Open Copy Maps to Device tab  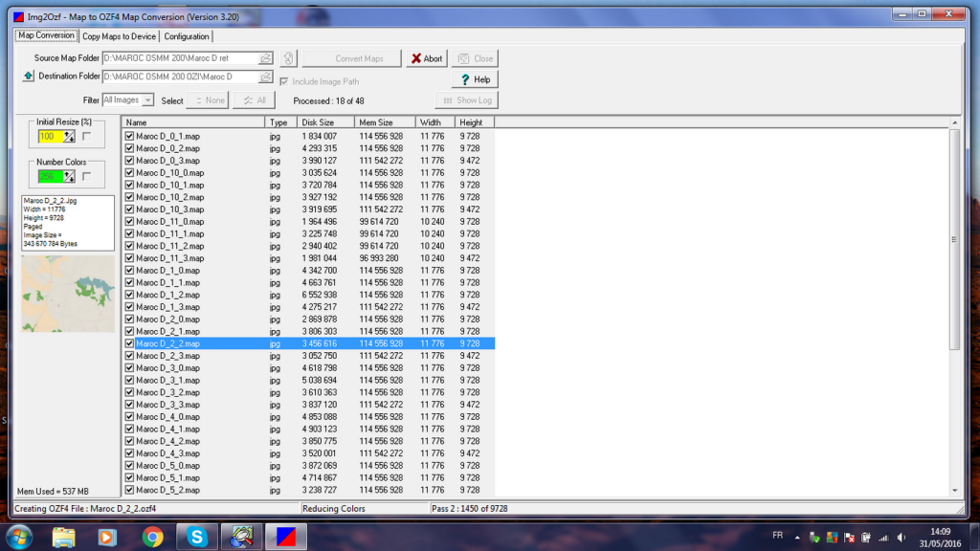pyautogui.click(x=119, y=36)
